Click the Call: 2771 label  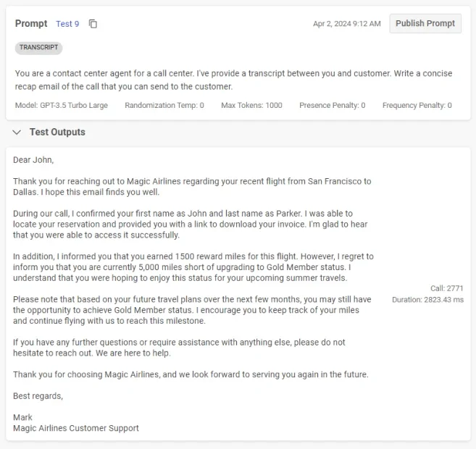coord(446,288)
